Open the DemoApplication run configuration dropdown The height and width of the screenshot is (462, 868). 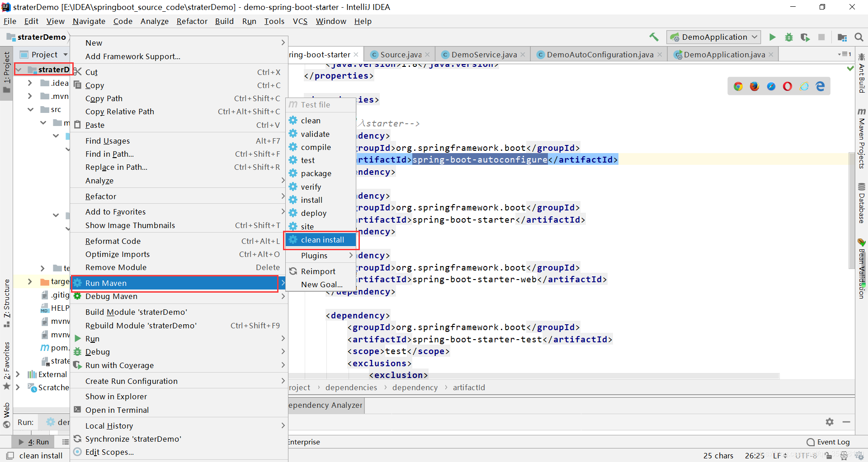coord(713,37)
